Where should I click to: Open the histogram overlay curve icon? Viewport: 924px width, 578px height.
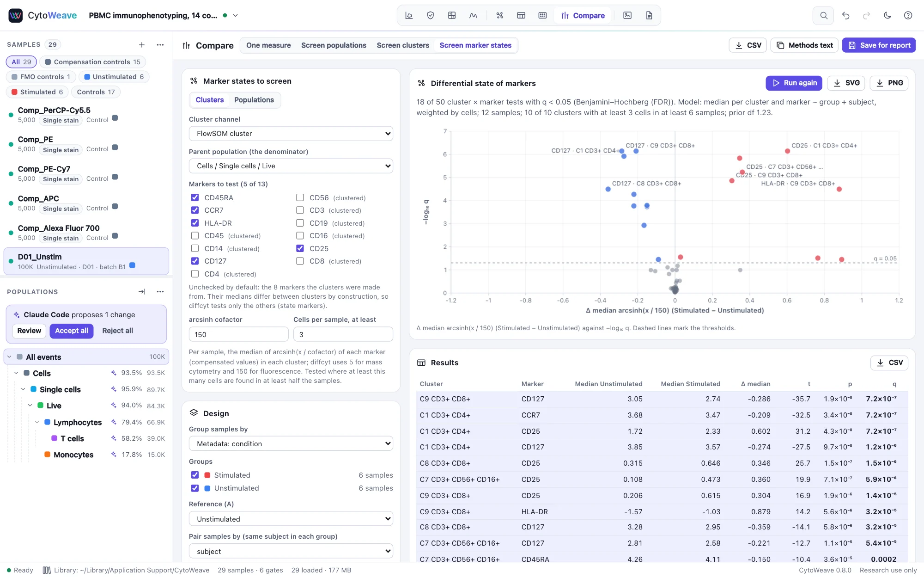coord(474,15)
